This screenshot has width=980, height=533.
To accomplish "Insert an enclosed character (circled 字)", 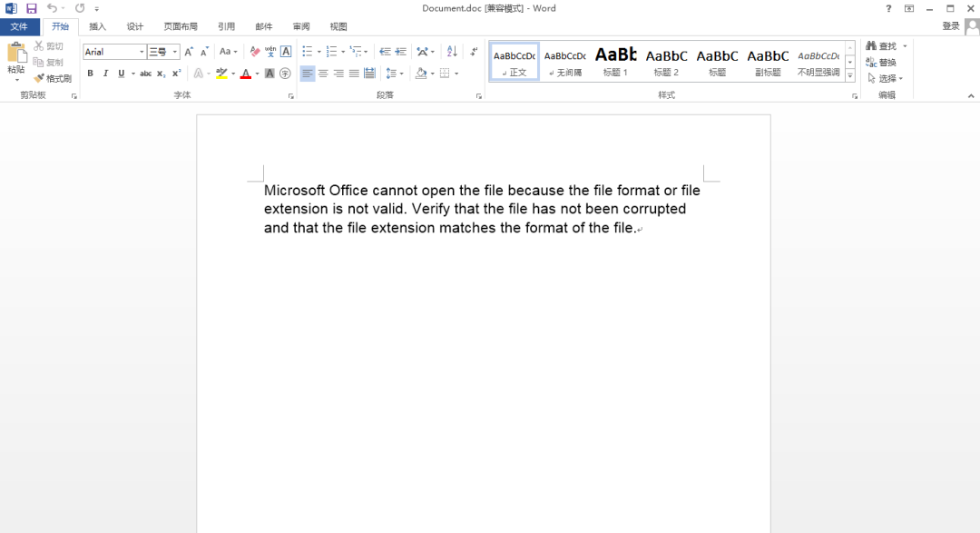I will point(285,74).
